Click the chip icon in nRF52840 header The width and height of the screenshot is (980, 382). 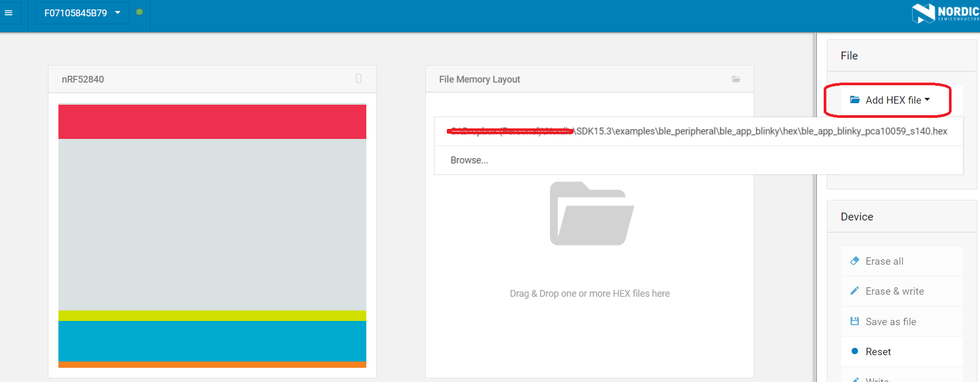pos(358,79)
